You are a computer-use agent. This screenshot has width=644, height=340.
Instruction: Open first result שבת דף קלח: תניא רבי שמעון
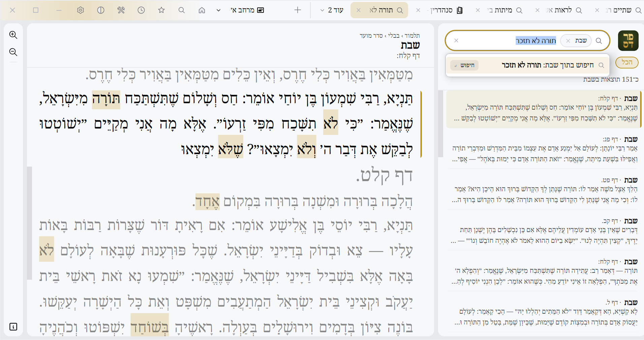pos(543,109)
